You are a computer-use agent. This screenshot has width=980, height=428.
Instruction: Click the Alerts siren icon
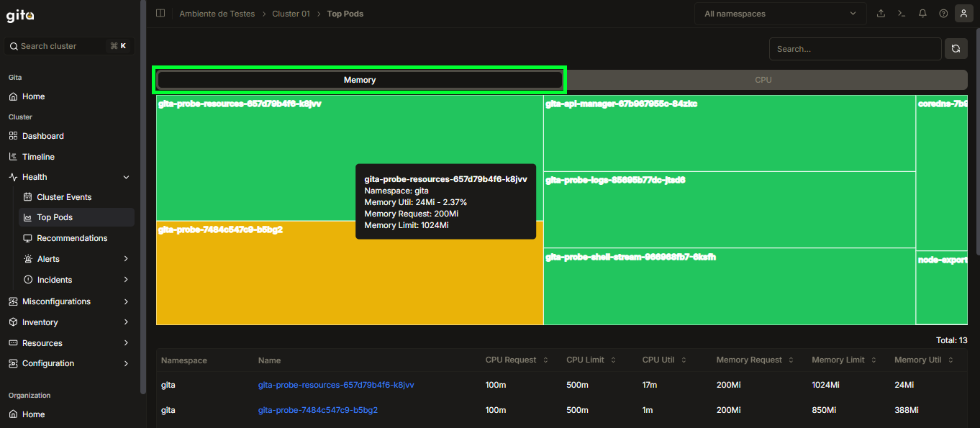(28, 259)
